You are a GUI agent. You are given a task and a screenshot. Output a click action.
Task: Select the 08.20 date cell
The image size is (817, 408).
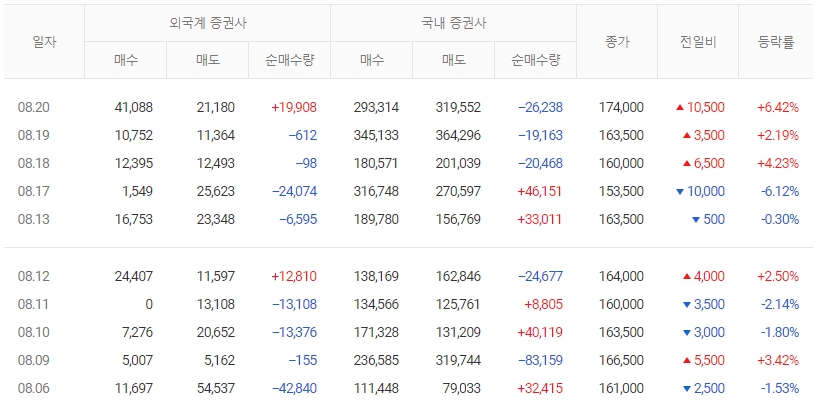click(x=33, y=108)
